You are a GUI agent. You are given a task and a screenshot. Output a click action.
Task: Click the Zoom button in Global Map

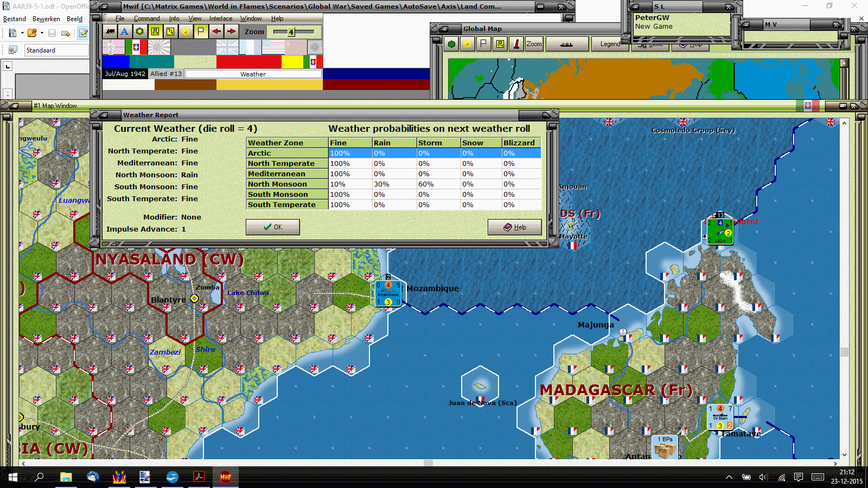tap(534, 44)
